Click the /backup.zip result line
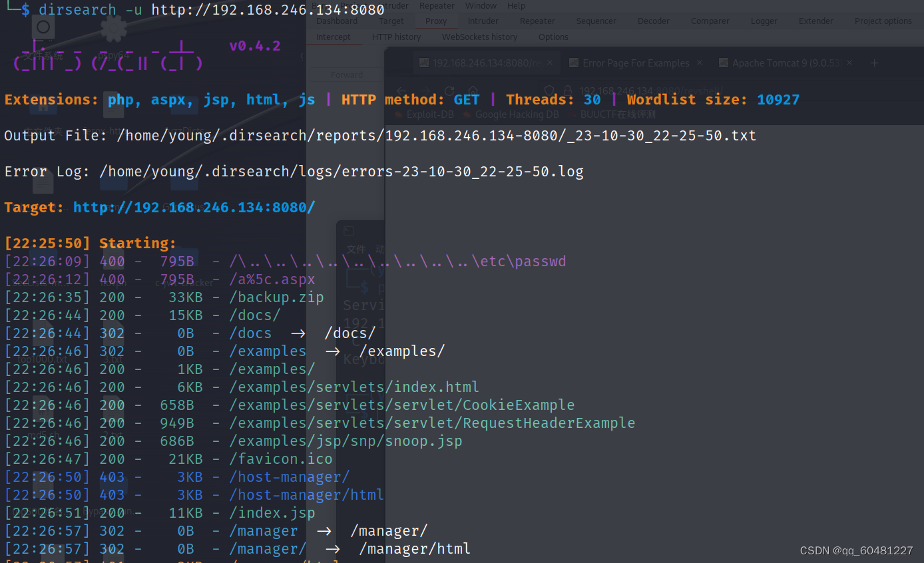924x563 pixels. [164, 297]
